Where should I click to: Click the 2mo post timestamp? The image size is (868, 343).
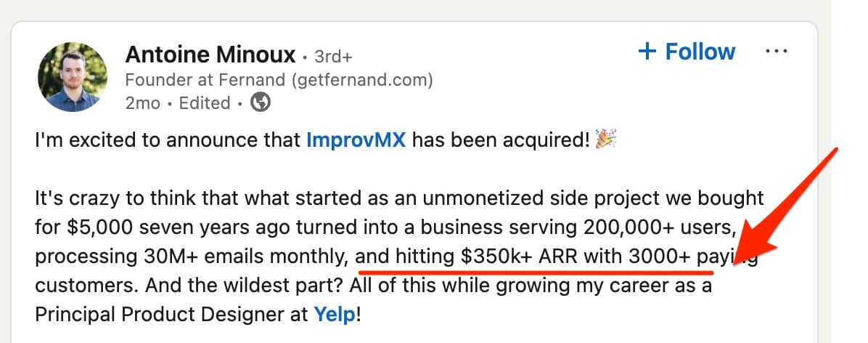coord(142,103)
